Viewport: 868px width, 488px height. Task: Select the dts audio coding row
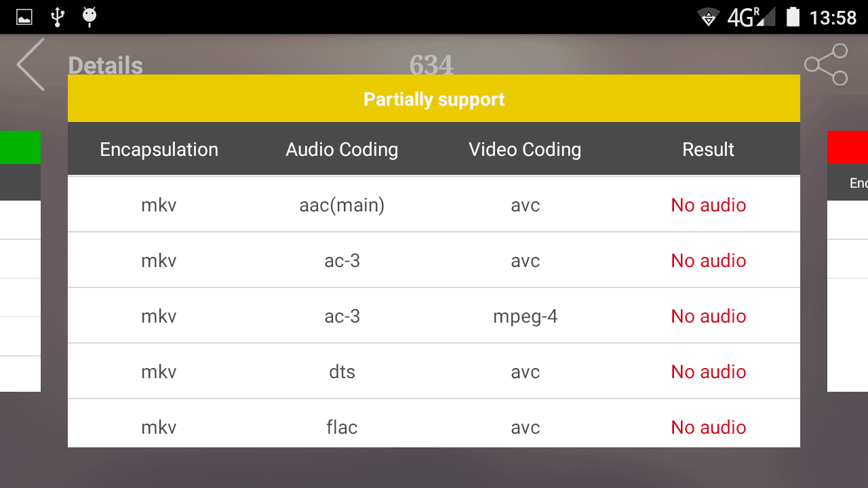click(434, 371)
